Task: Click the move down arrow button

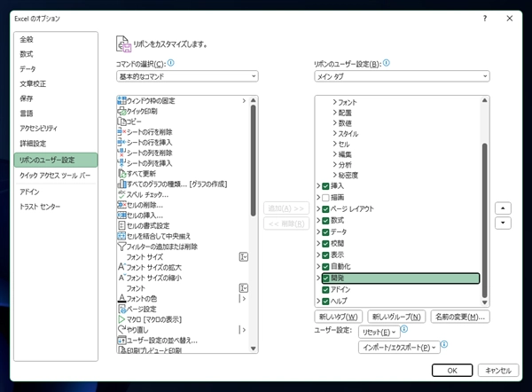Action: point(503,223)
